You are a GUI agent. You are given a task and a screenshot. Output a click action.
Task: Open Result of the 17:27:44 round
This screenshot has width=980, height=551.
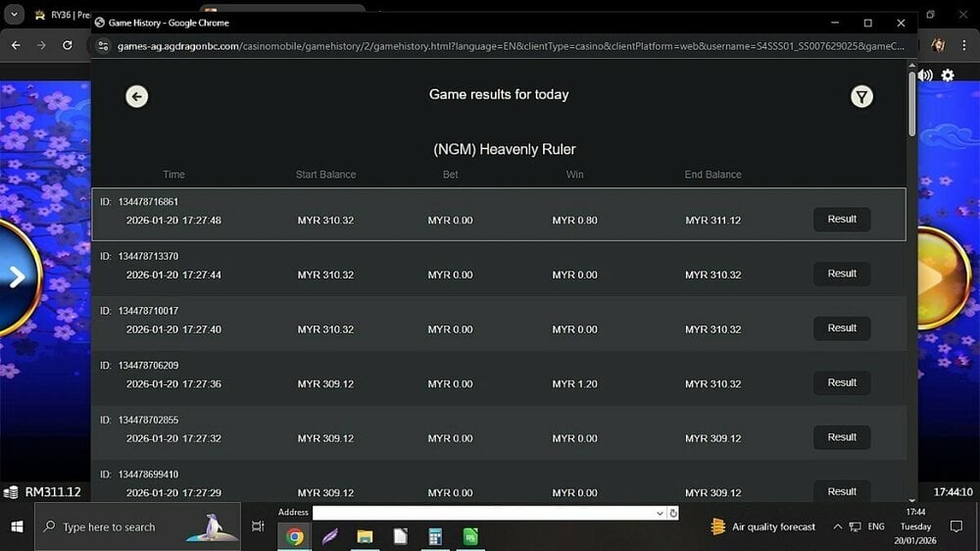[842, 274]
